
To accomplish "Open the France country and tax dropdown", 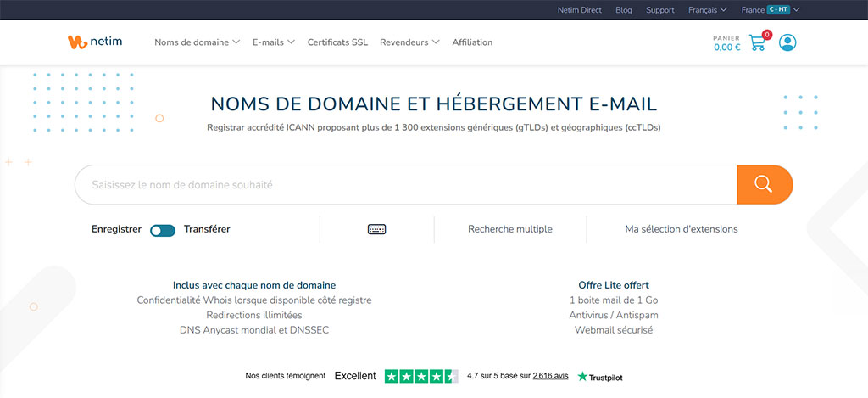I will (771, 10).
